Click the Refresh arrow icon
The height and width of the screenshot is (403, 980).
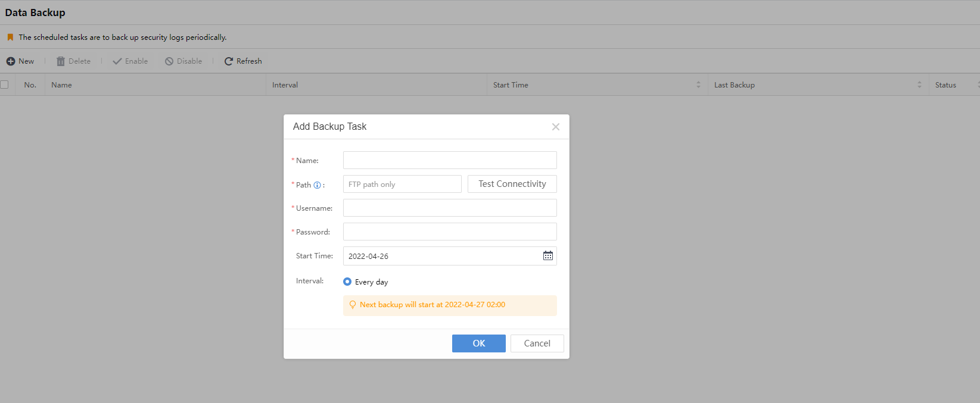point(229,61)
